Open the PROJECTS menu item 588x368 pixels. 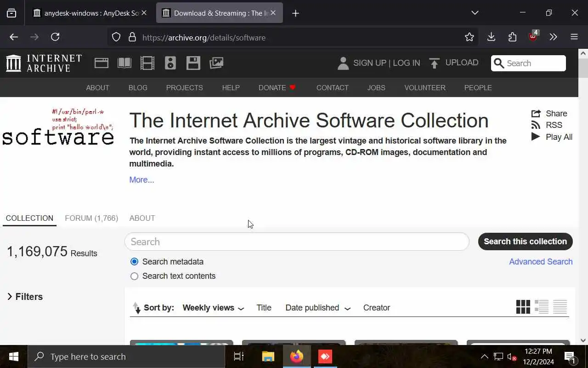(185, 87)
